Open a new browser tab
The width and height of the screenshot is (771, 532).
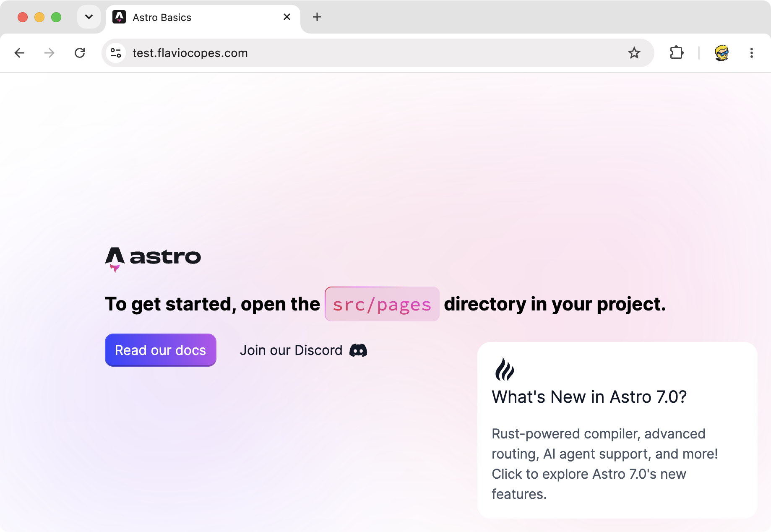coord(317,17)
